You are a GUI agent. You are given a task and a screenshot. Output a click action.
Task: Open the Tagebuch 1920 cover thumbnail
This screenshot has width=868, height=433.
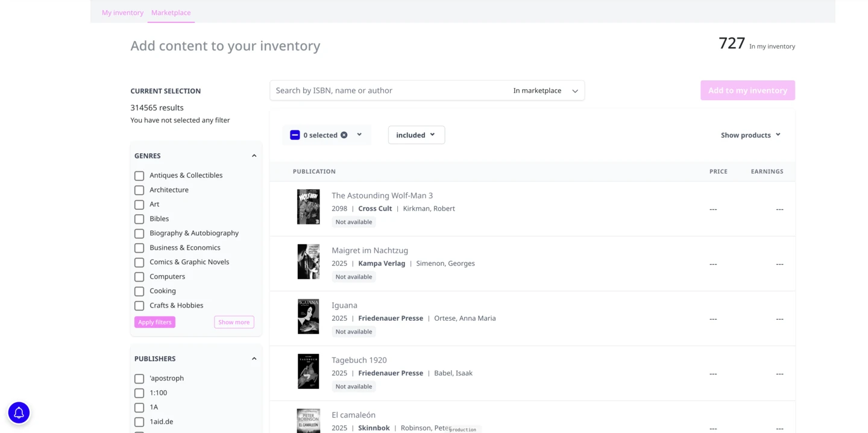(308, 371)
